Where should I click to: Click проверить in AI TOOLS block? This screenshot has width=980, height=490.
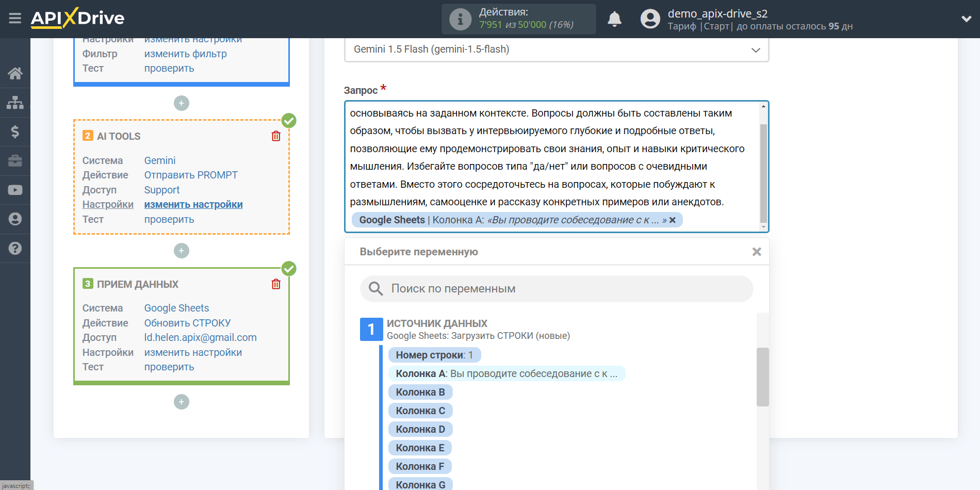pos(169,219)
